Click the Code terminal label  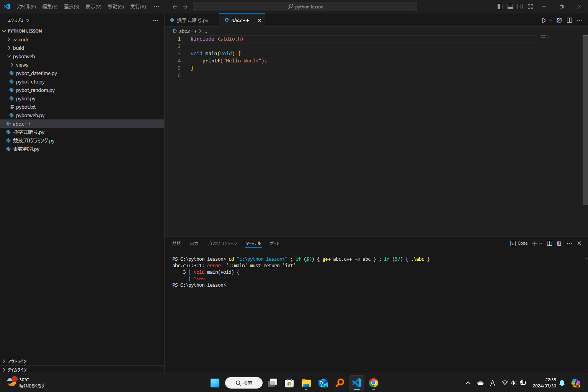[x=519, y=243]
